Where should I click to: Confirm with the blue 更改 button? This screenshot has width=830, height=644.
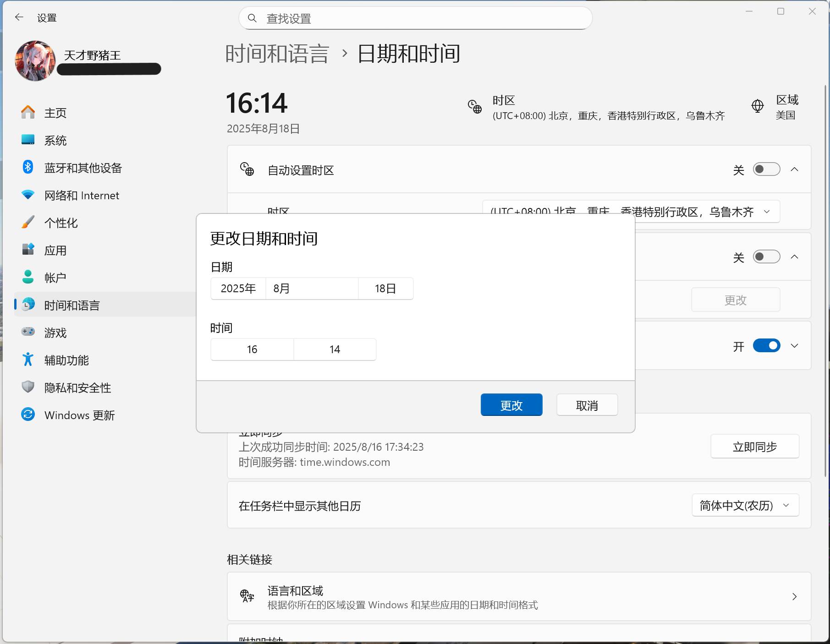point(511,405)
